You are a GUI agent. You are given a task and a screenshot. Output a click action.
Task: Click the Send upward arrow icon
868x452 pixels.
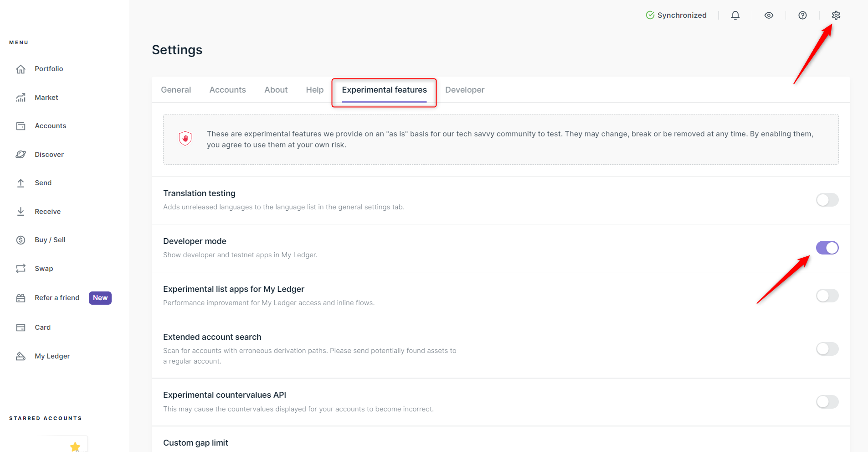[21, 183]
